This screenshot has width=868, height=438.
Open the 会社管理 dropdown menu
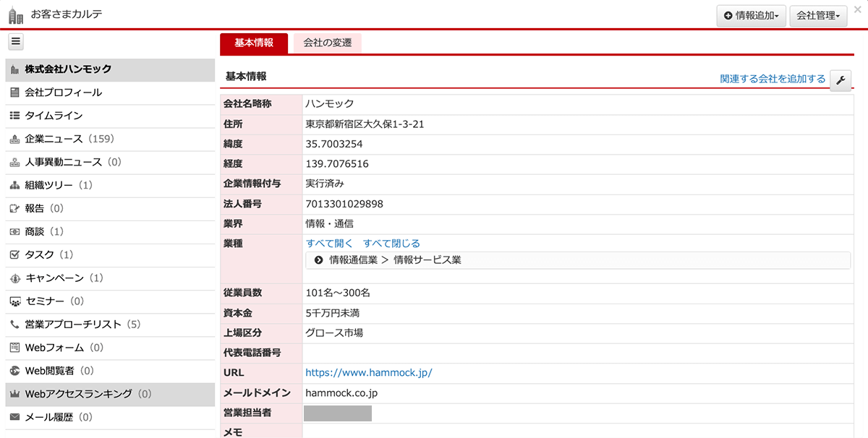click(818, 16)
